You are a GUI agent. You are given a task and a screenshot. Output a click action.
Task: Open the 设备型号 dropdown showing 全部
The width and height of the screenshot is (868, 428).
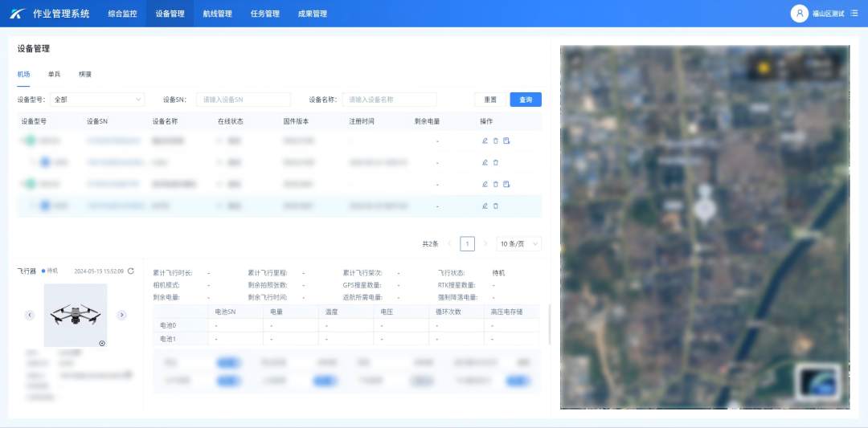point(96,100)
